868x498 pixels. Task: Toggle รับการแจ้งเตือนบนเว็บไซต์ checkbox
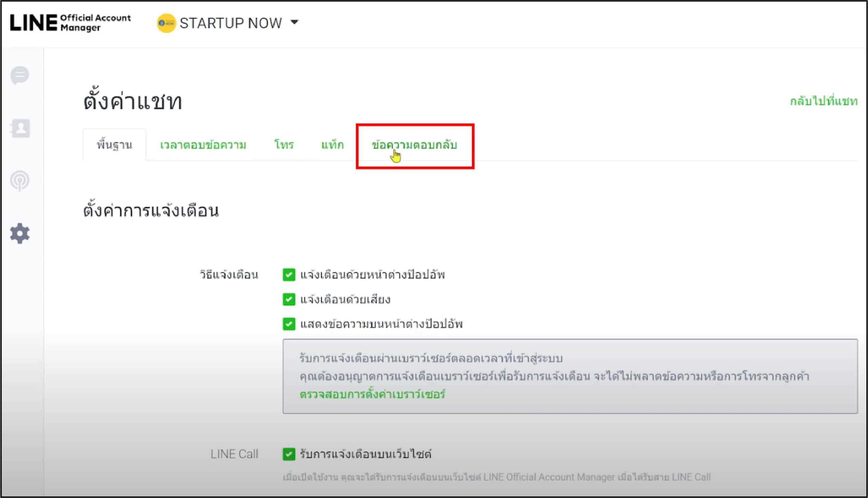point(289,454)
